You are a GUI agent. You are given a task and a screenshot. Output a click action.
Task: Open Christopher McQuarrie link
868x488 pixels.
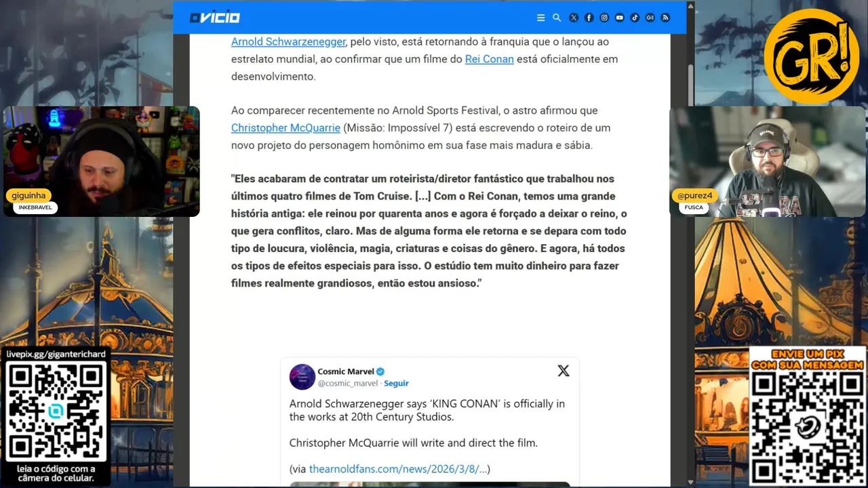[285, 128]
